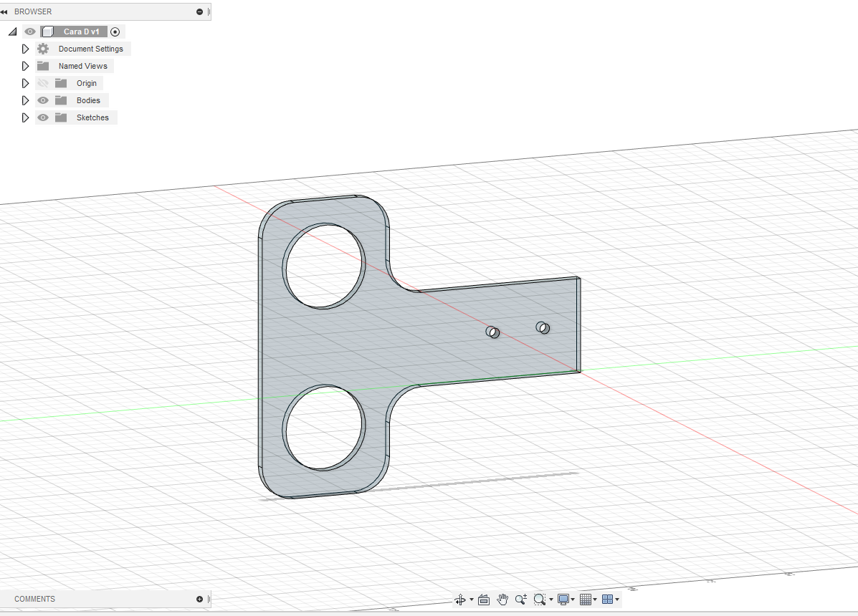This screenshot has height=616, width=858.
Task: Expand the Bodies folder node
Action: (25, 100)
